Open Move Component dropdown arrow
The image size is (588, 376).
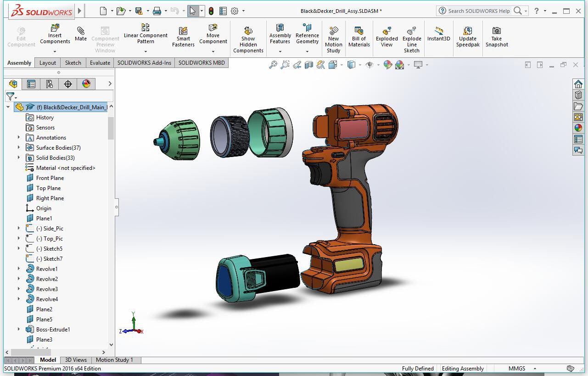coord(213,51)
